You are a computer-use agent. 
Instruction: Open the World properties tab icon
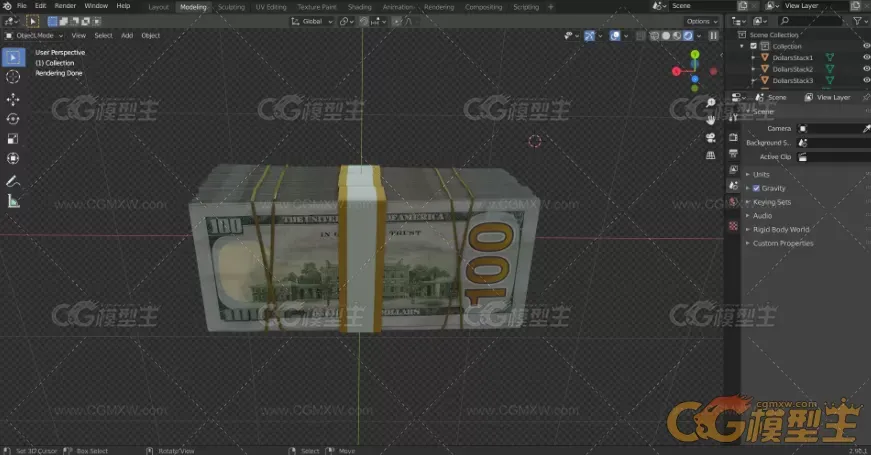(733, 202)
